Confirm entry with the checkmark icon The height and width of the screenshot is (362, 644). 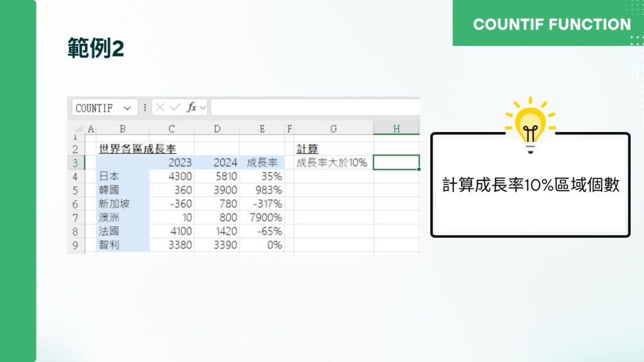(175, 107)
